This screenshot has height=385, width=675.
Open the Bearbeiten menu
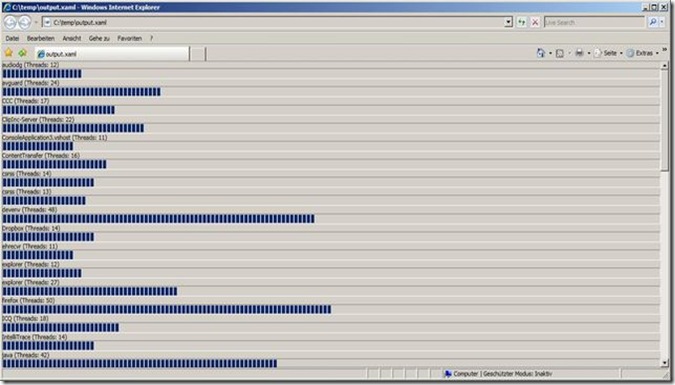[x=40, y=38]
